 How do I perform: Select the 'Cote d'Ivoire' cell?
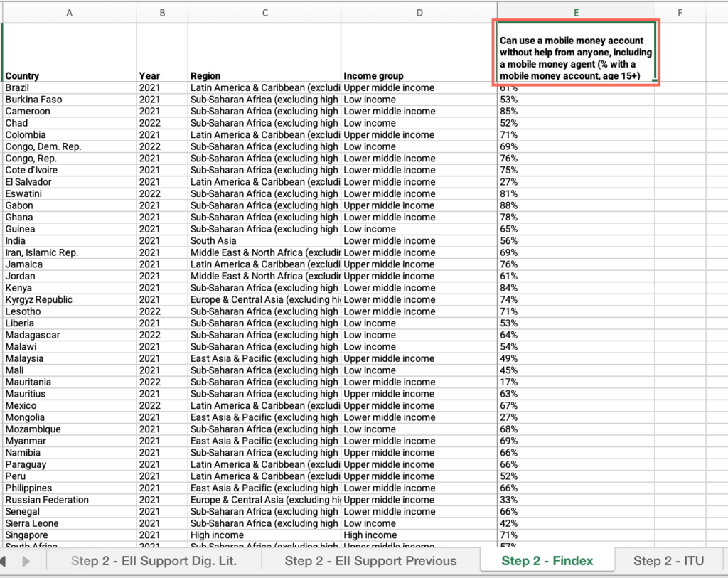point(69,170)
